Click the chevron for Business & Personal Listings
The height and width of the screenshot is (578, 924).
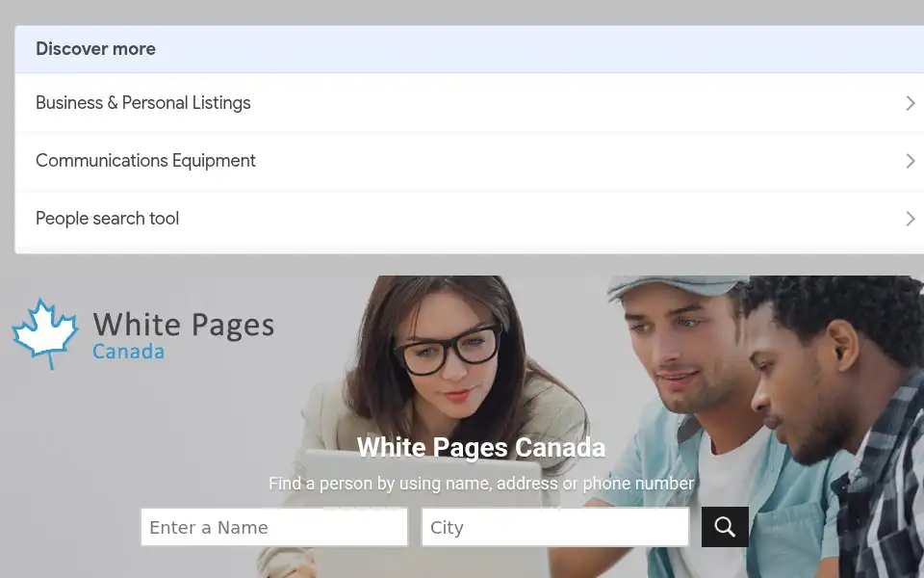[x=911, y=103]
